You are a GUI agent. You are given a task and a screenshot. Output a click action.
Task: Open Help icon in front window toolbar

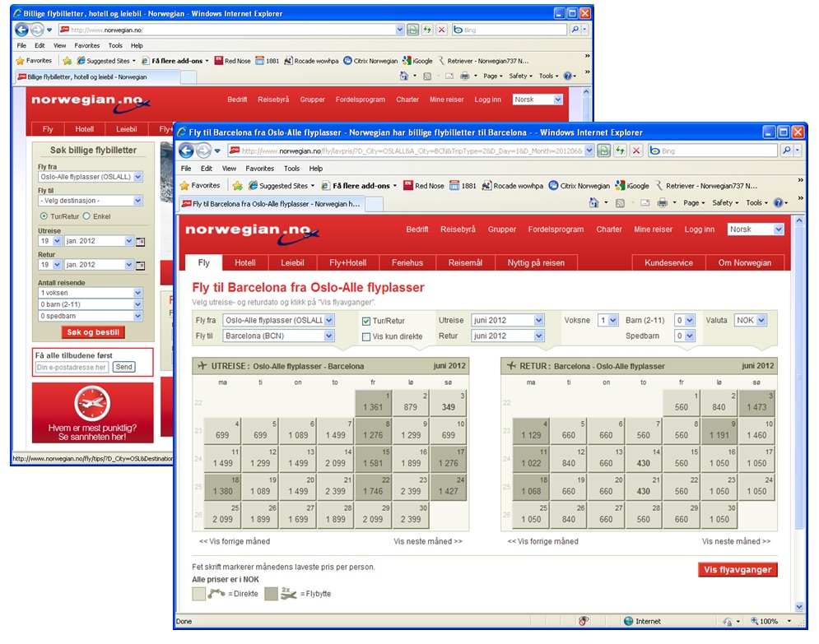[779, 202]
